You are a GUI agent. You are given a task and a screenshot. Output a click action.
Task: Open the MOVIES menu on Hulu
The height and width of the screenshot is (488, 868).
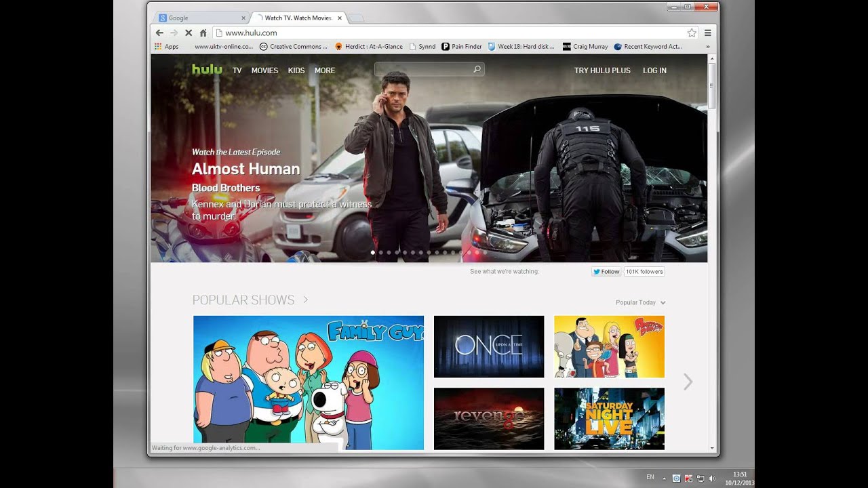coord(264,70)
